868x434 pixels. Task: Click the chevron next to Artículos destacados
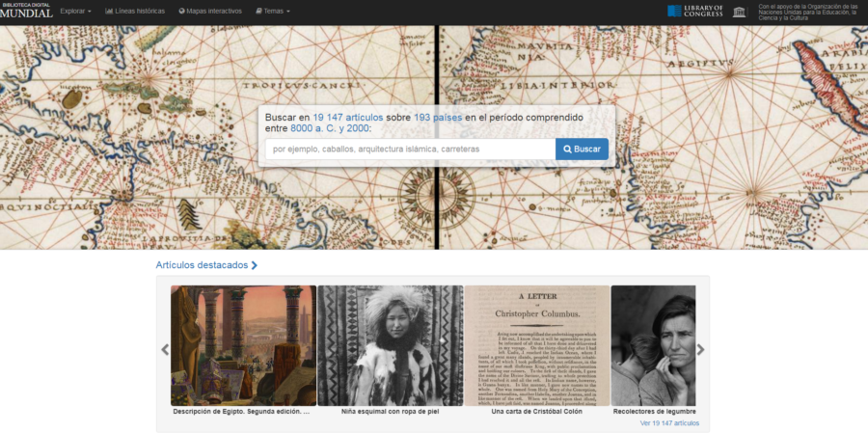pyautogui.click(x=254, y=265)
